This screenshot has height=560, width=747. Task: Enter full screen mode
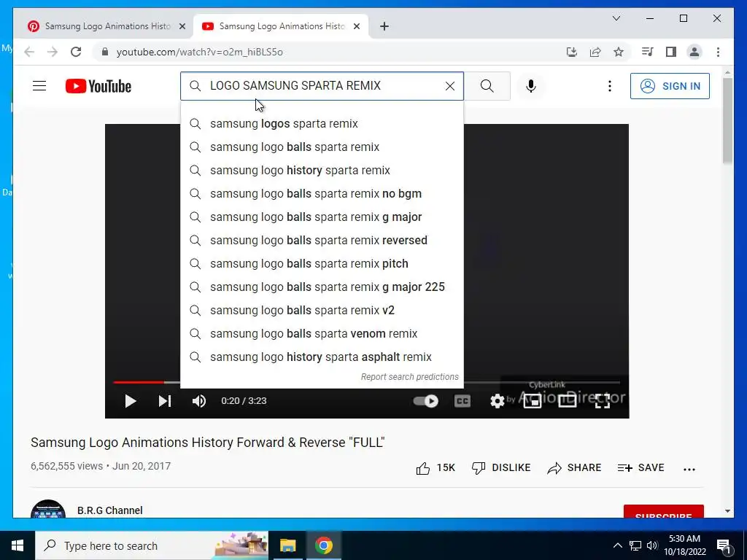602,401
